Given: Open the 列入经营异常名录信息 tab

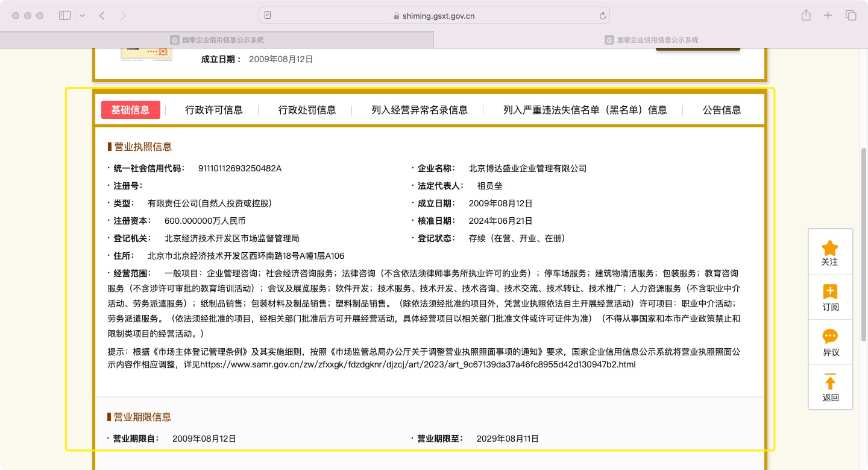Looking at the screenshot, I should (420, 110).
